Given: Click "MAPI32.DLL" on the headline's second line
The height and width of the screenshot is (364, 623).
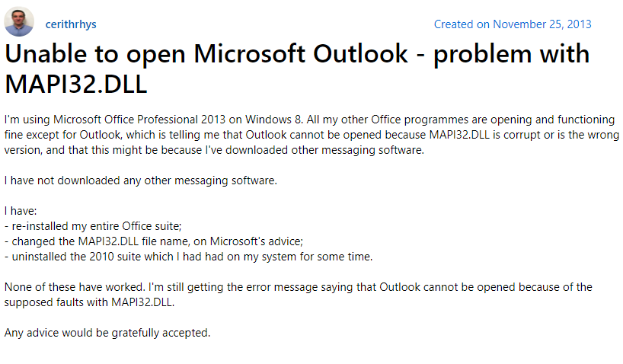Looking at the screenshot, I should pos(76,84).
